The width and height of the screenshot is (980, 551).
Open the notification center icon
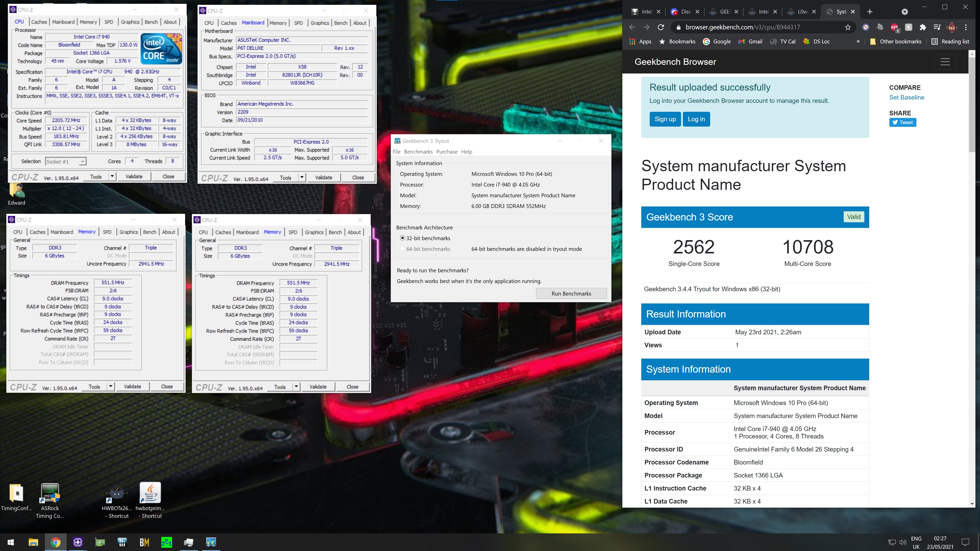pyautogui.click(x=965, y=542)
